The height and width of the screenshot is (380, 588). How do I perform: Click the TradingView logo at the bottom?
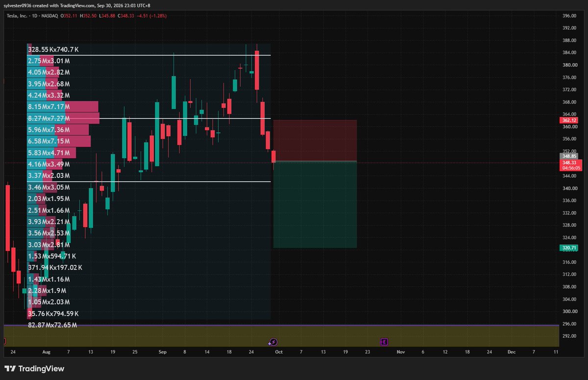coord(34,369)
